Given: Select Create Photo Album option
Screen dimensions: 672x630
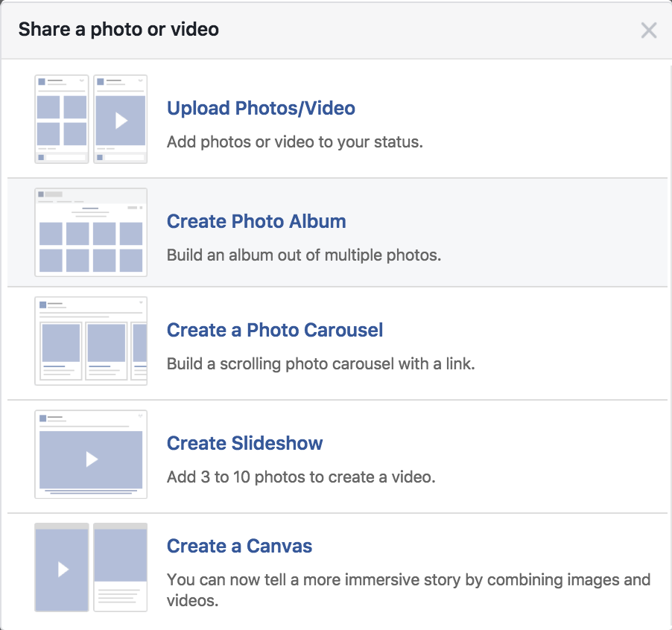Looking at the screenshot, I should click(256, 222).
